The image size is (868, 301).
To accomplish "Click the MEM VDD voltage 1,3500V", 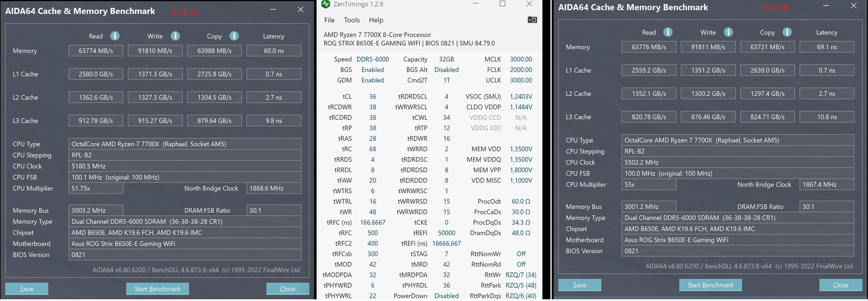I will 521,149.
